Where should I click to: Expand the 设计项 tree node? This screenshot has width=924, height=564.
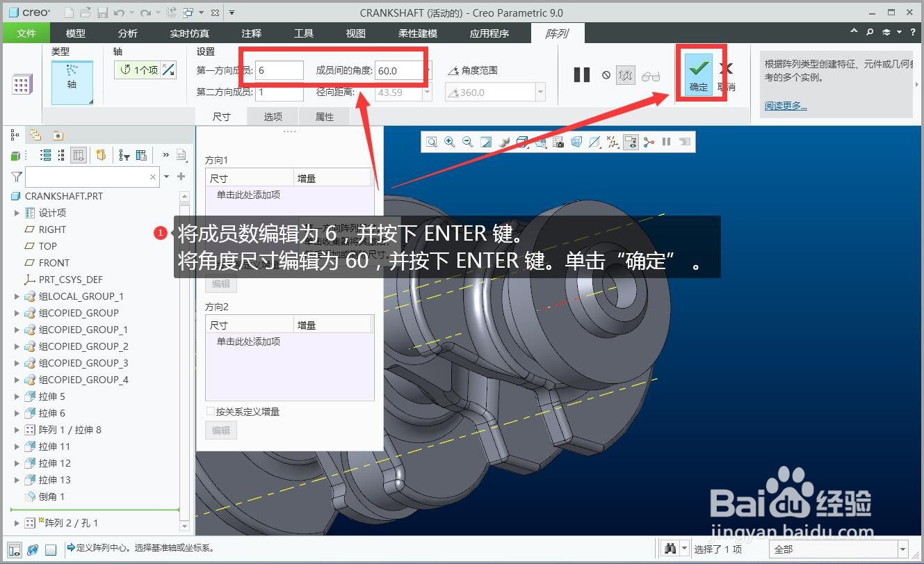point(17,213)
